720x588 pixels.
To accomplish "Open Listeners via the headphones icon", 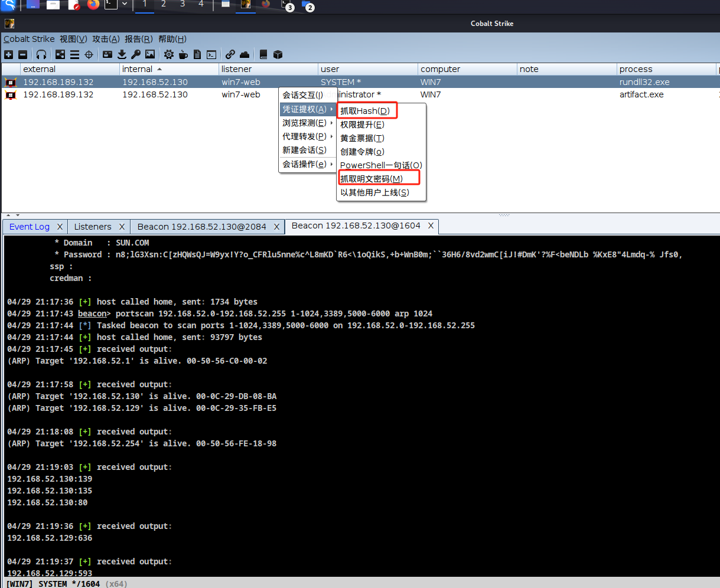I will click(x=41, y=54).
